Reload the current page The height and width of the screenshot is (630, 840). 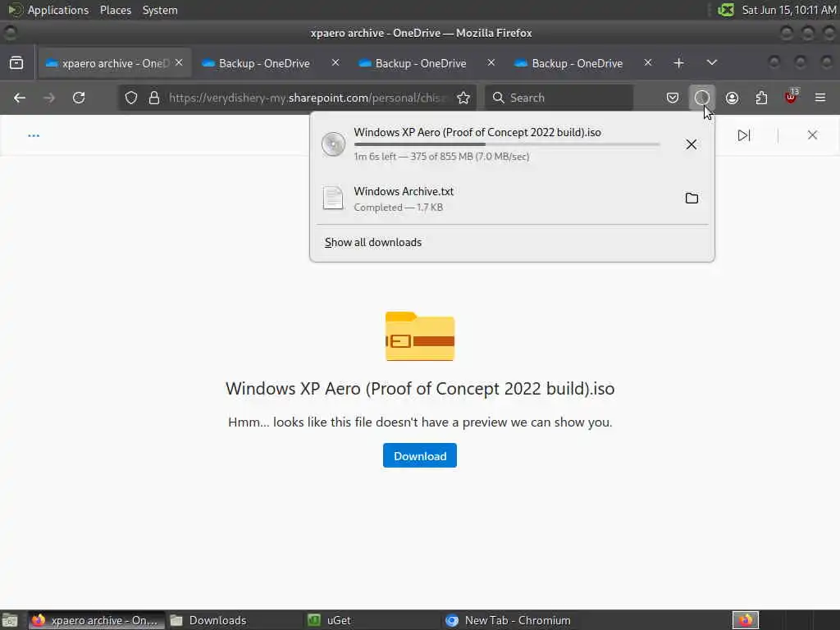[x=79, y=98]
